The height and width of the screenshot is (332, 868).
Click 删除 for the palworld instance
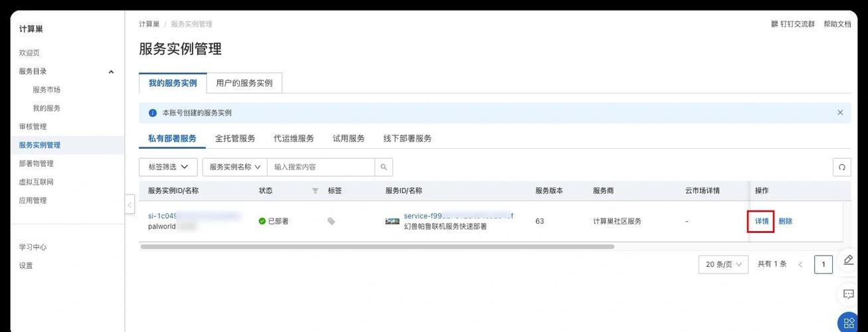pos(785,221)
